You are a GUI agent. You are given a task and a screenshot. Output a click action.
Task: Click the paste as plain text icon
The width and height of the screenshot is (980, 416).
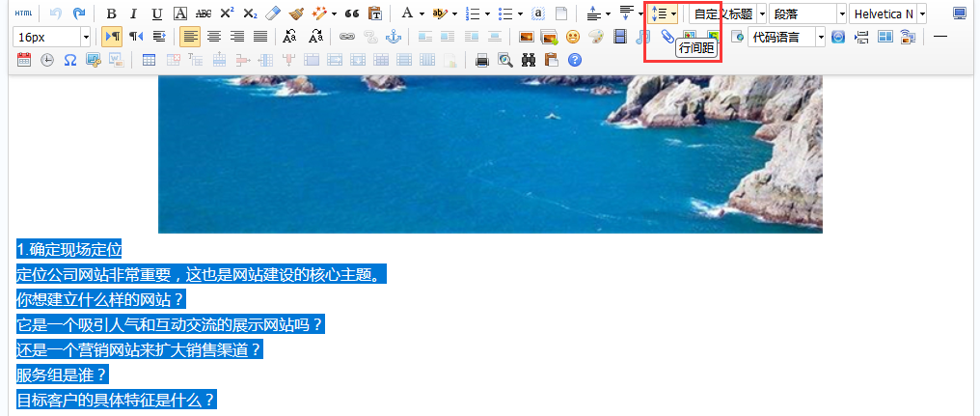click(x=375, y=14)
